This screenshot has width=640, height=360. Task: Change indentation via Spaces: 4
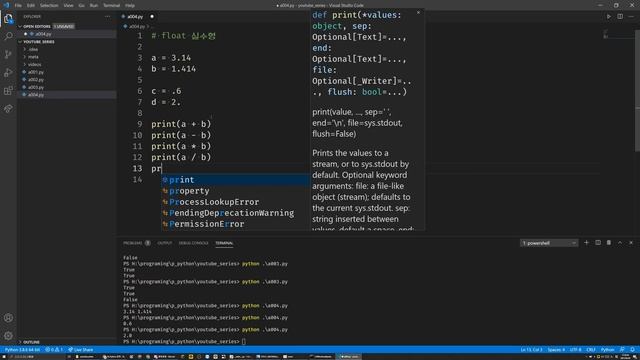(x=556, y=350)
